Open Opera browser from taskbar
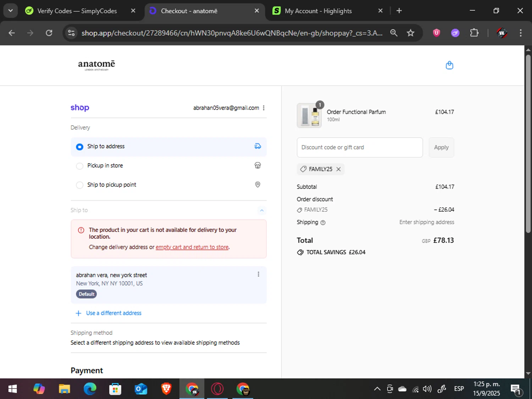 217,389
